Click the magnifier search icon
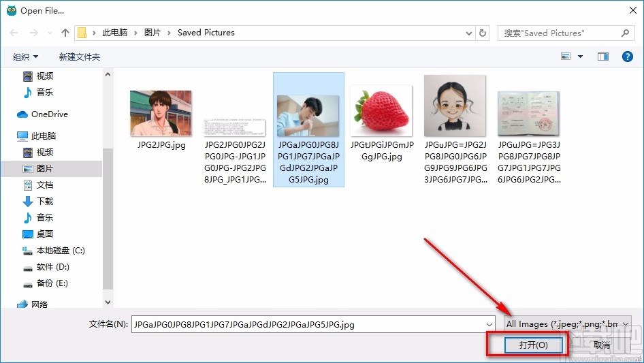644x363 pixels. (x=625, y=33)
